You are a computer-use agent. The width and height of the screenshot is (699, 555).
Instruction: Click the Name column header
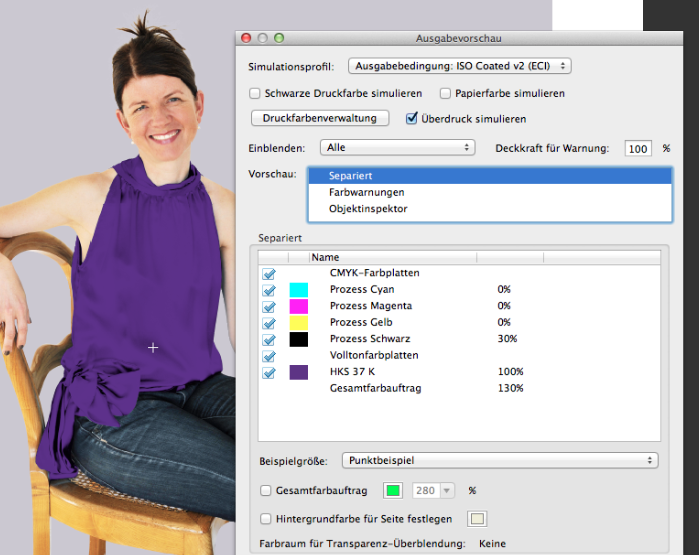point(393,257)
